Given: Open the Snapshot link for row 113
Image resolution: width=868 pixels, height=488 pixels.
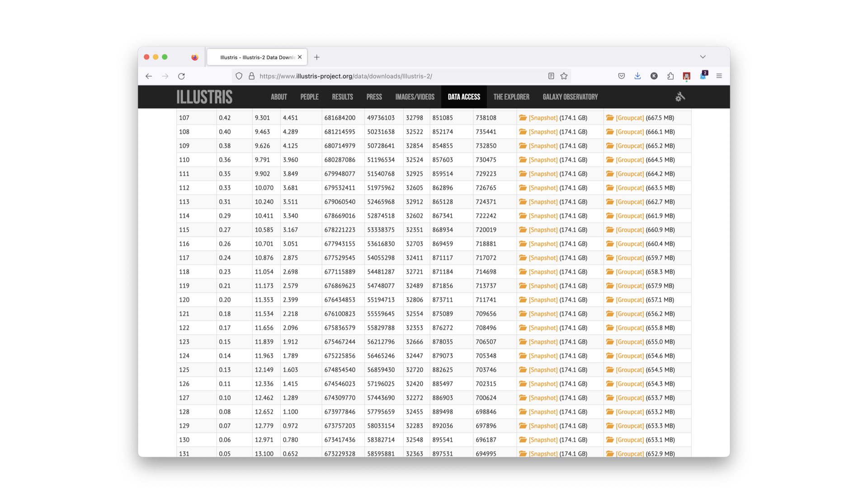Looking at the screenshot, I should (543, 202).
